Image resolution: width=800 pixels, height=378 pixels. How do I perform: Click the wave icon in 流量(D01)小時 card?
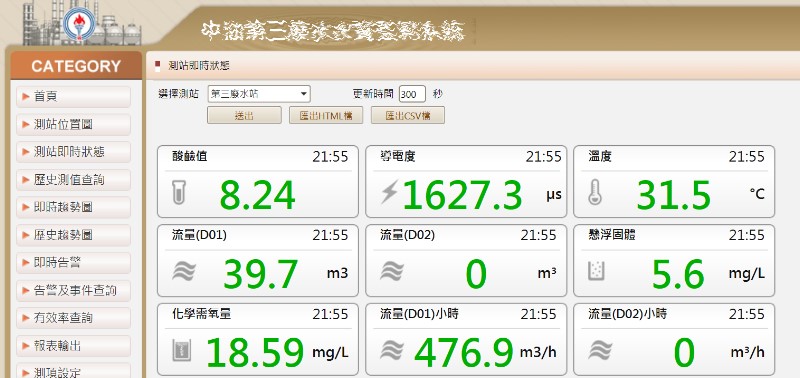point(392,350)
